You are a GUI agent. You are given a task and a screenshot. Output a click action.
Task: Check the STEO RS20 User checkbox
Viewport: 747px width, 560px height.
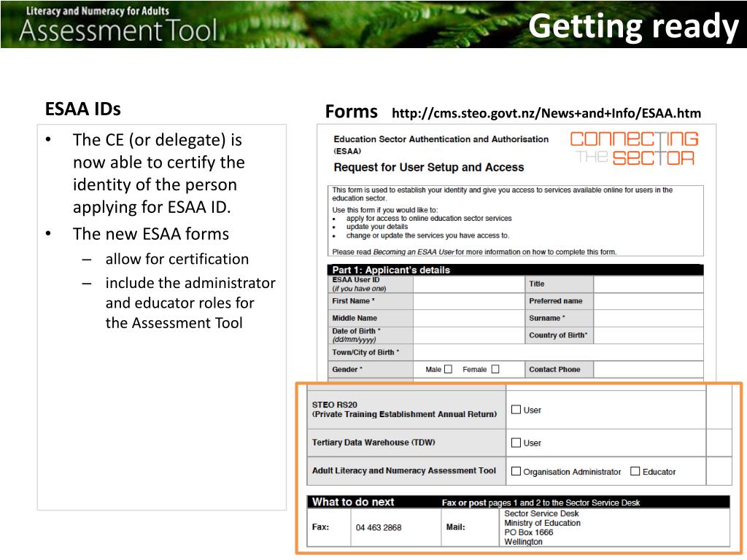click(x=516, y=410)
